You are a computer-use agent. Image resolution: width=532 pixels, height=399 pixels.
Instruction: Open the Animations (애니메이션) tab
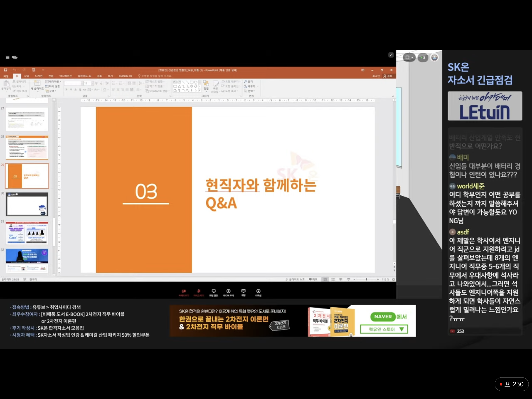[66, 76]
